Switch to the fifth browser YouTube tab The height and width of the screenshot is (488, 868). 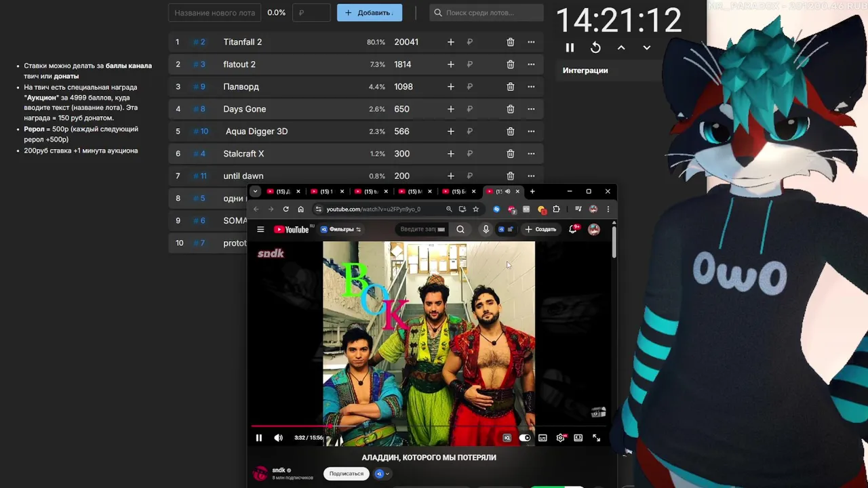point(458,192)
